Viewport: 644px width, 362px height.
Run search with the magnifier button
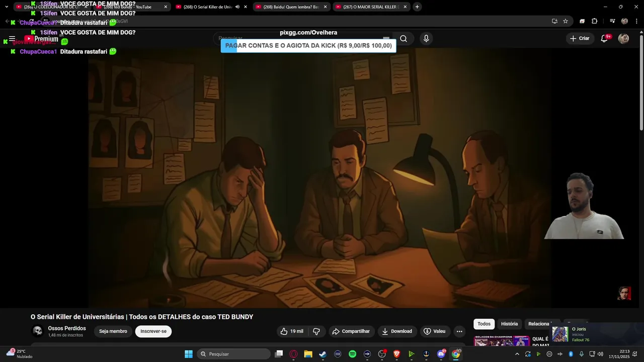click(404, 39)
